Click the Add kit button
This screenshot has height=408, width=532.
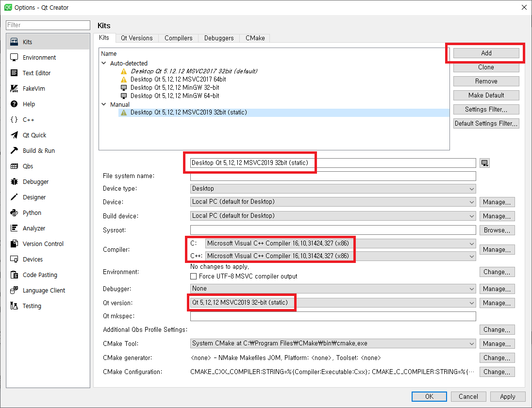486,53
